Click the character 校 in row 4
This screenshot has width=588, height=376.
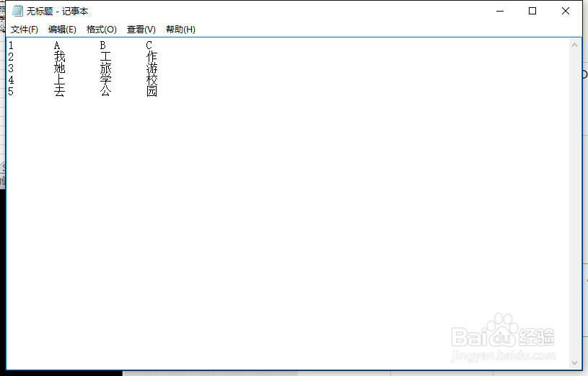click(152, 80)
